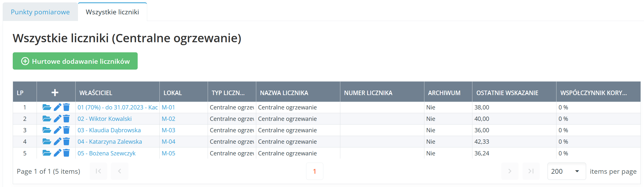Edit the first row meter with pencil
The image size is (644, 187).
(x=57, y=107)
